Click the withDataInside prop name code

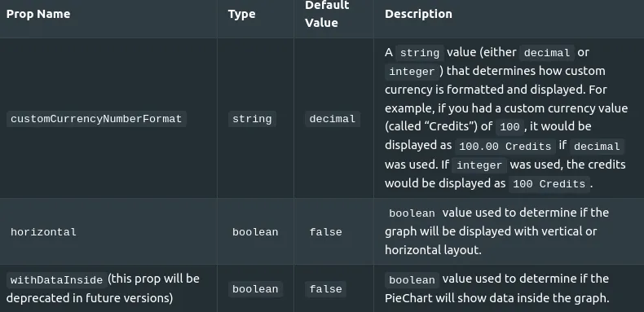[57, 280]
